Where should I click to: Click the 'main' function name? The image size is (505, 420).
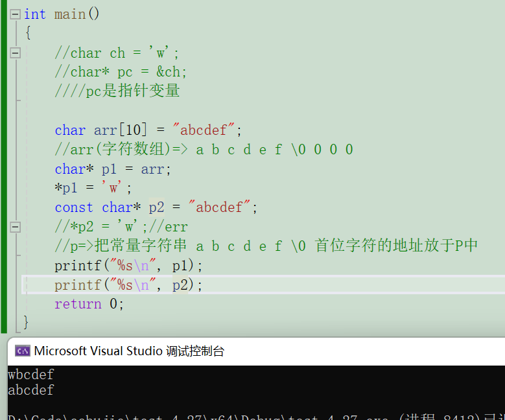point(70,14)
